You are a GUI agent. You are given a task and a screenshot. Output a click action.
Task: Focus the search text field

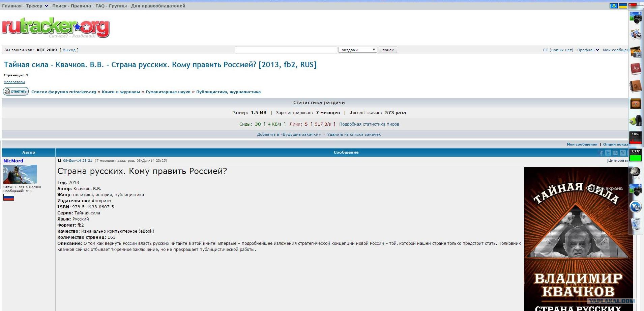tap(286, 50)
